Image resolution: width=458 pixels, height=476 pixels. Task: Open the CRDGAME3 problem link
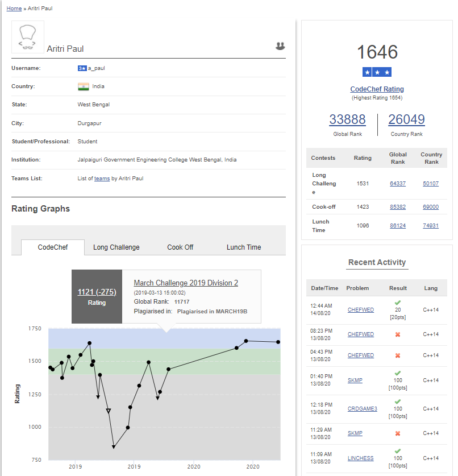click(363, 408)
